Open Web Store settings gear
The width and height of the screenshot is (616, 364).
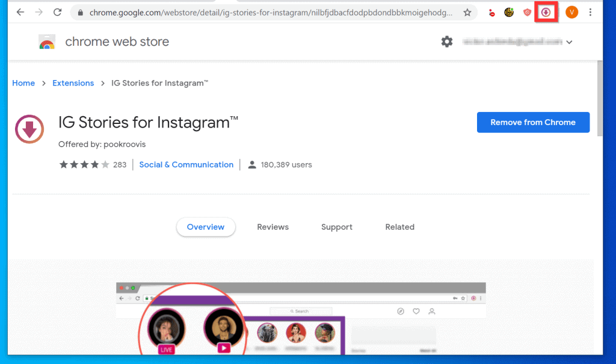point(447,42)
